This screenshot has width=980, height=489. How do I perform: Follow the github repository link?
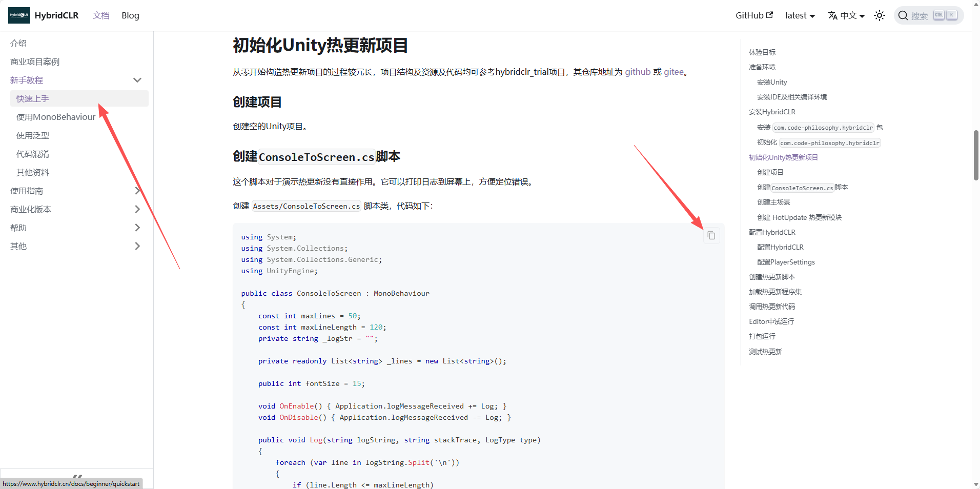(638, 72)
